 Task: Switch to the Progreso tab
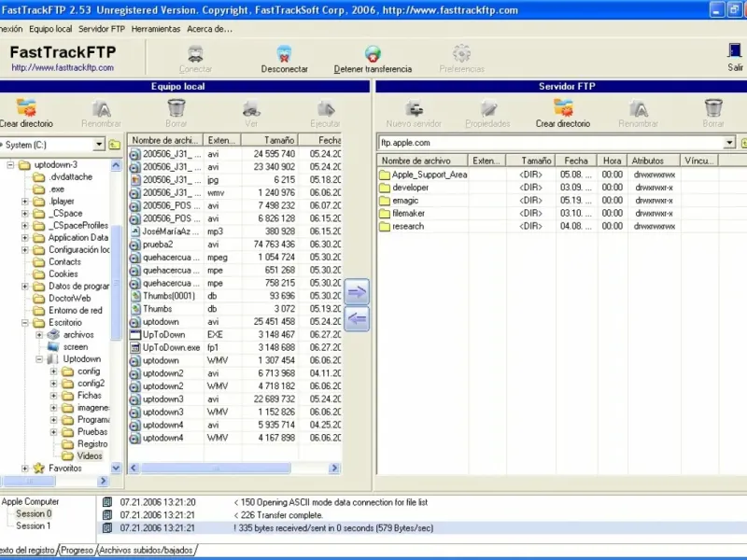[78, 550]
